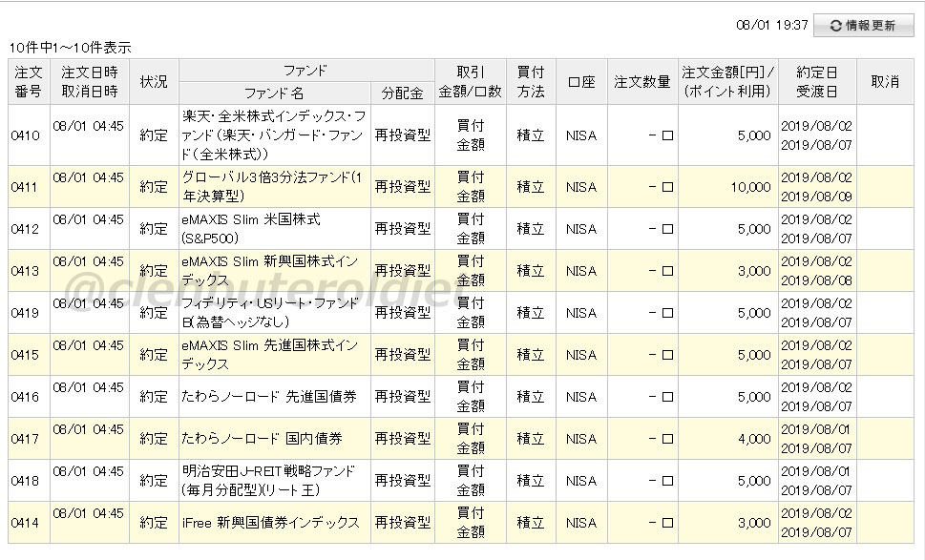This screenshot has height=560, width=925.
Task: Open iFree 新興国債券インデックス fund name
Action: click(x=270, y=522)
